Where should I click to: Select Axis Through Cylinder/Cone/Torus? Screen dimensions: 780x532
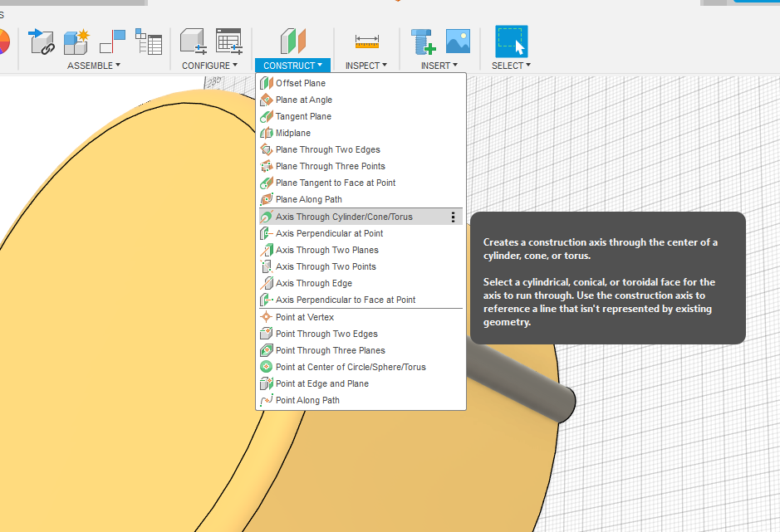[344, 217]
